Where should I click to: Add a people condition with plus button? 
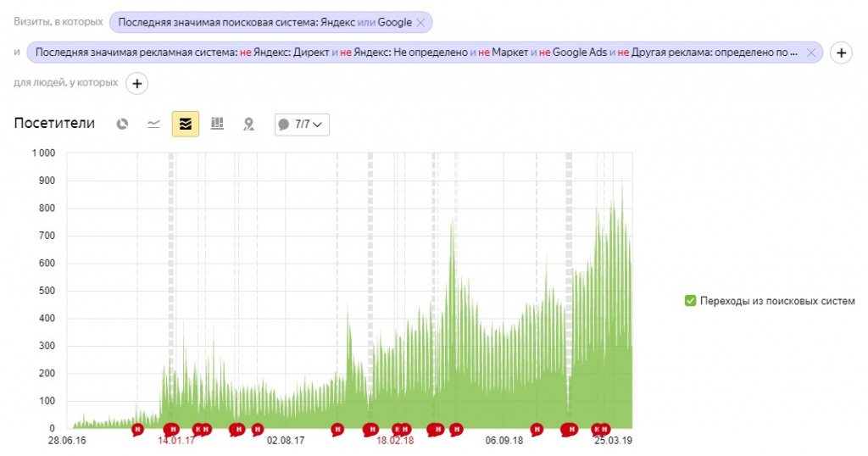click(136, 84)
